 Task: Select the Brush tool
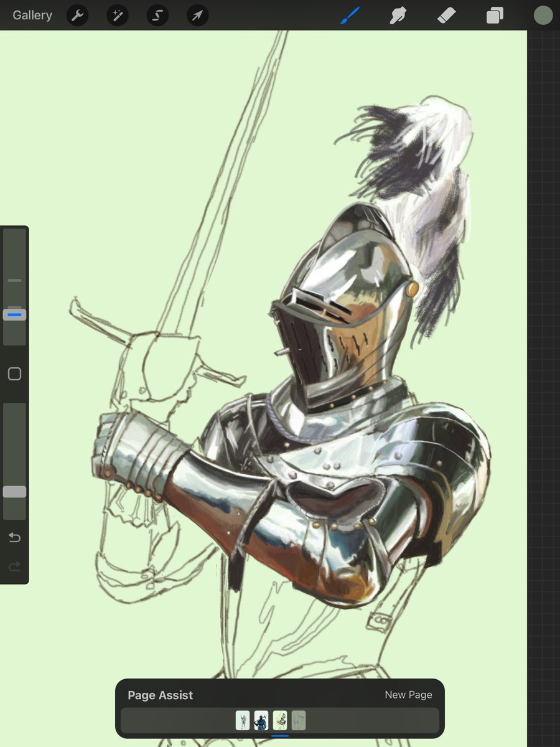(x=350, y=15)
